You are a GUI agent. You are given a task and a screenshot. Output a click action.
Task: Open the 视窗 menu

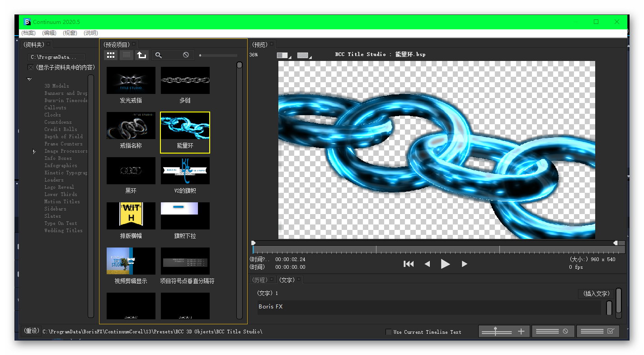point(70,33)
